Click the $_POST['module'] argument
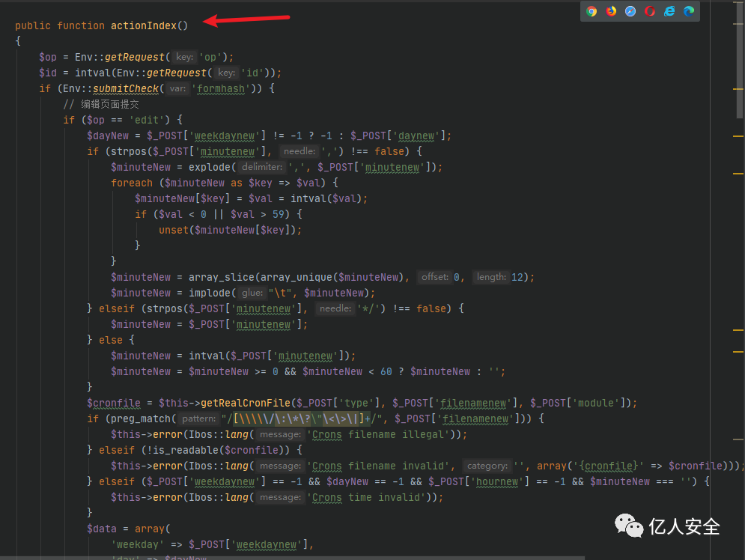The height and width of the screenshot is (560, 745). (x=577, y=404)
